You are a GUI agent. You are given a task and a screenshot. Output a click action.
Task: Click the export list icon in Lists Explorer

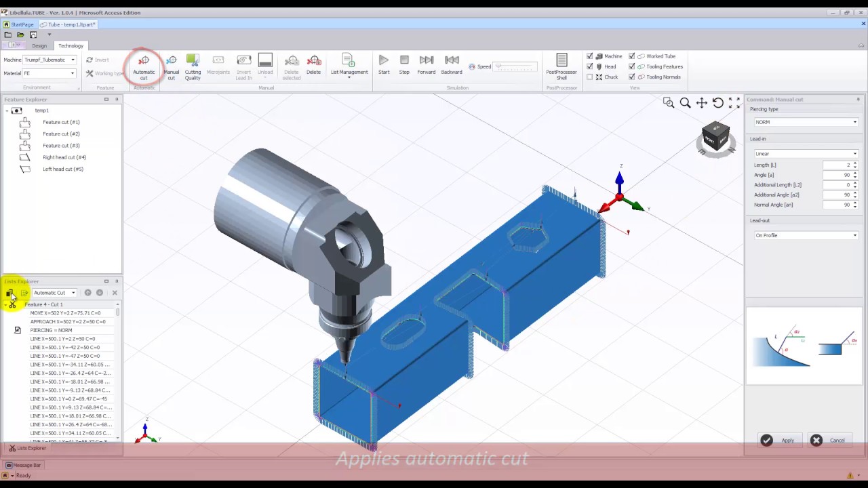point(24,293)
